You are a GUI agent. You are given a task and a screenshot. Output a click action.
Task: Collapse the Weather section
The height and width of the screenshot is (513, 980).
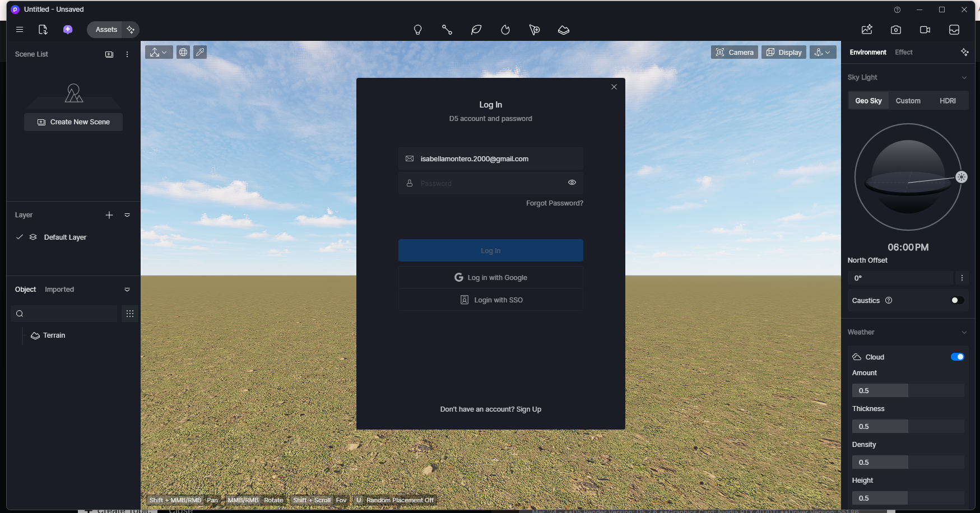tap(964, 333)
